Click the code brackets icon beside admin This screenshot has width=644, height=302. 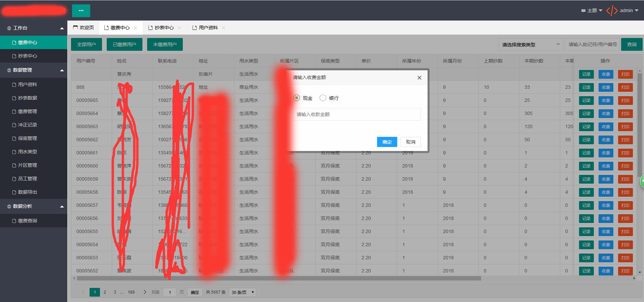612,11
